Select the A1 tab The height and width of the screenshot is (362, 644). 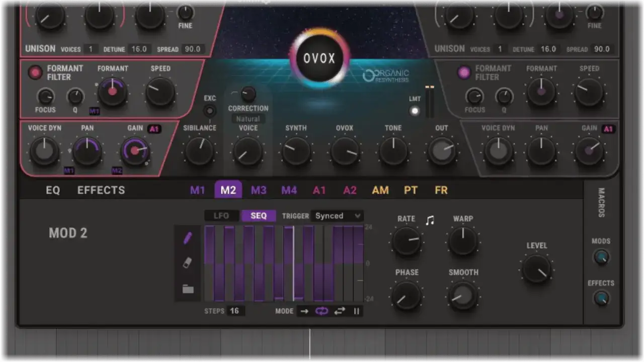tap(319, 190)
